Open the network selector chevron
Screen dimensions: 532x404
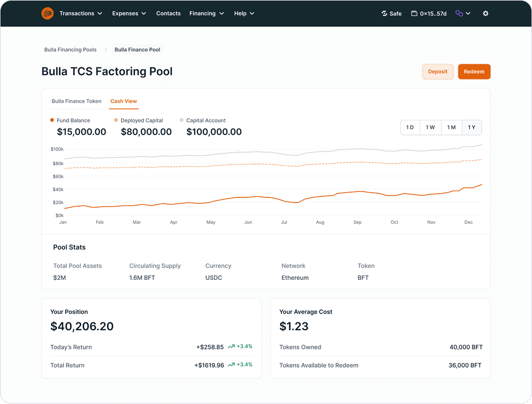click(x=468, y=14)
